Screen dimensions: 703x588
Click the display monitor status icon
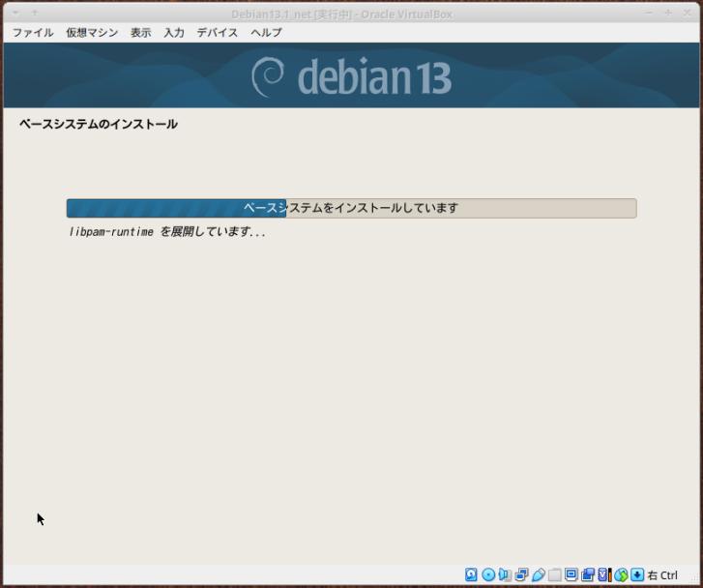tap(571, 574)
